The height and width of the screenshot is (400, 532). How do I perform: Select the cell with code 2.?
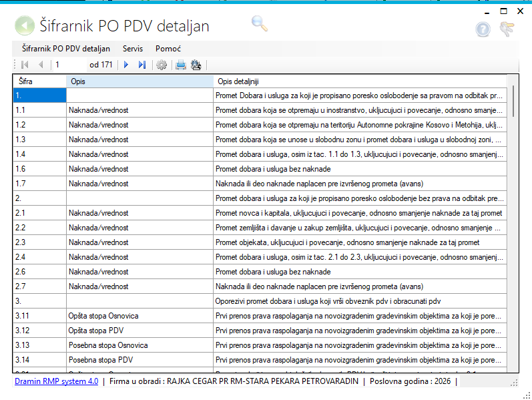(x=39, y=198)
